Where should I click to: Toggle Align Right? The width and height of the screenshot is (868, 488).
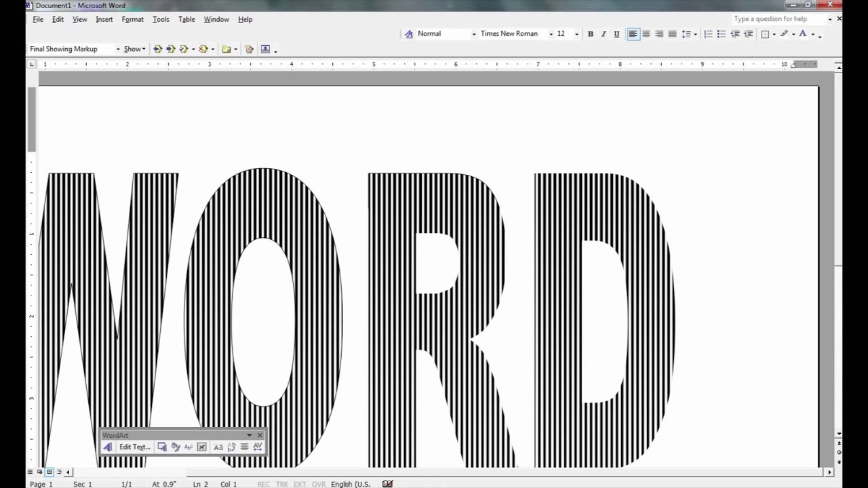click(659, 34)
